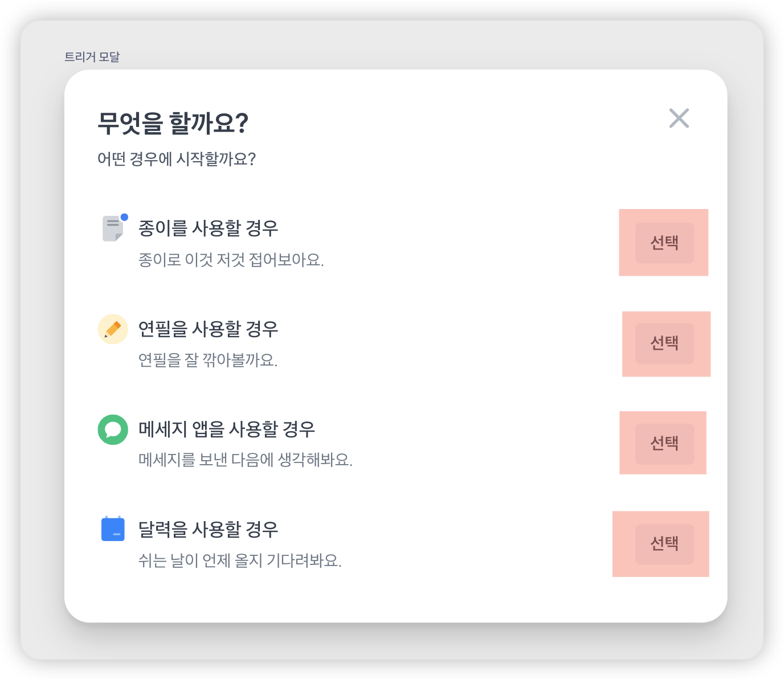784x680 pixels.
Task: Select the 메세지 앱을 사용할 경우 title
Action: tap(227, 429)
